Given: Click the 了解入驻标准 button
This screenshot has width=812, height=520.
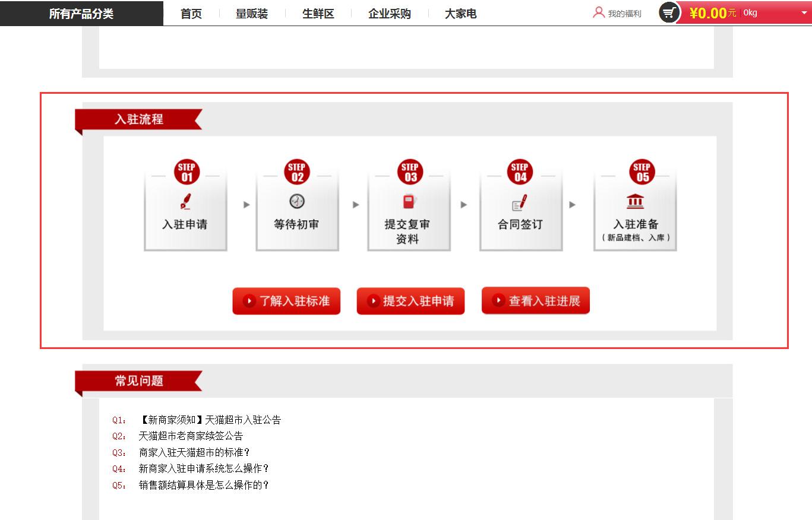Looking at the screenshot, I should coord(286,301).
